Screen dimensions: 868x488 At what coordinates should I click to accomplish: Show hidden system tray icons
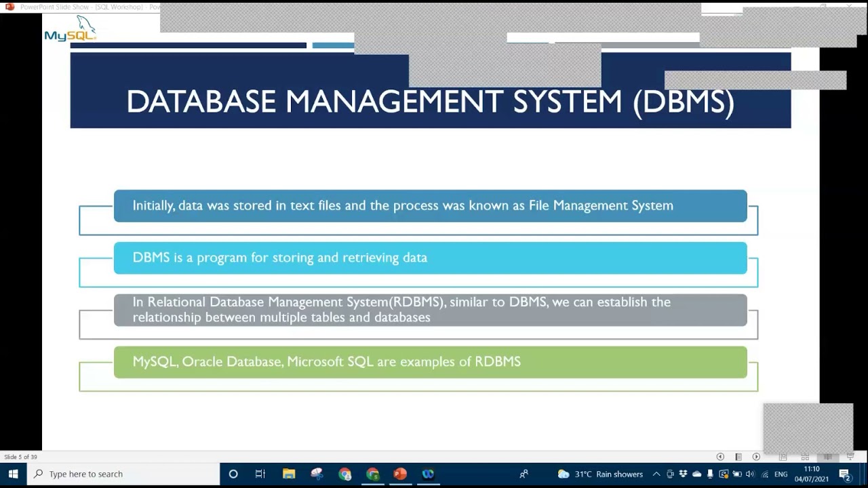(656, 474)
